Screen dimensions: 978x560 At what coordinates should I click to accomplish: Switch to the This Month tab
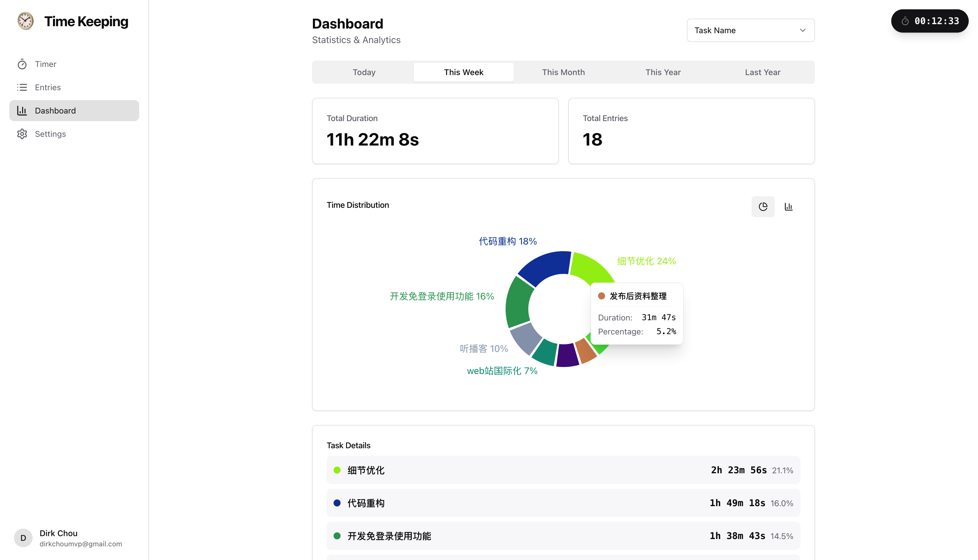tap(563, 72)
